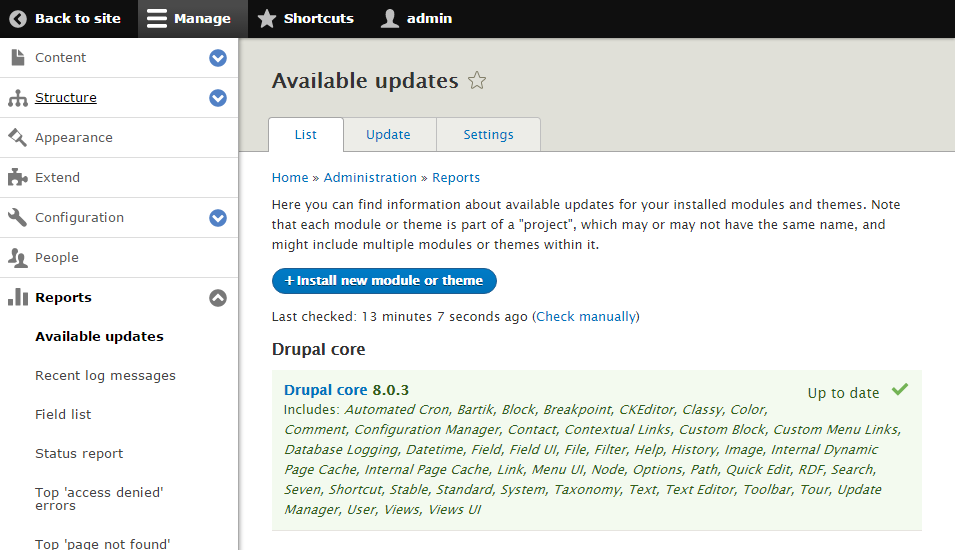955x550 pixels.
Task: Click the admin user silhouette icon
Action: pyautogui.click(x=390, y=19)
